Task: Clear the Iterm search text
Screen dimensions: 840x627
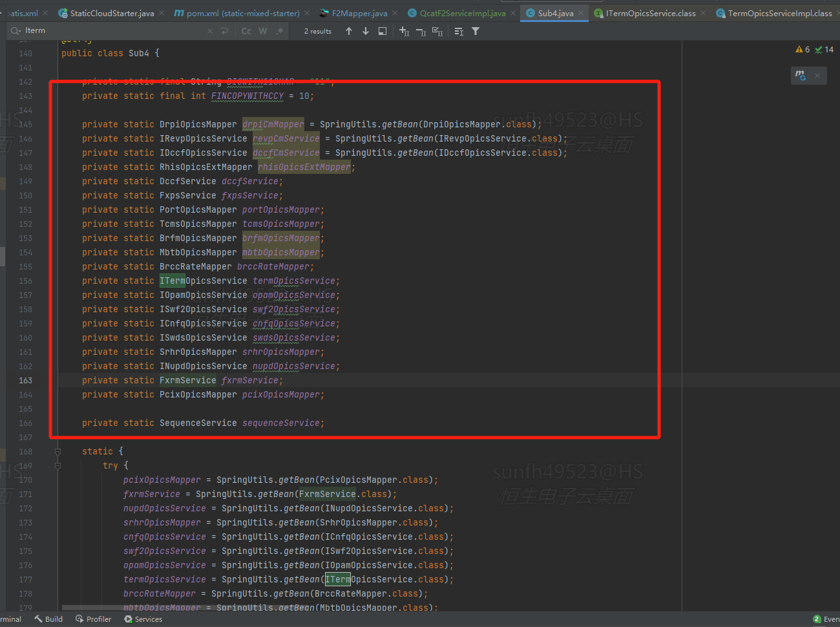Action: pyautogui.click(x=210, y=31)
